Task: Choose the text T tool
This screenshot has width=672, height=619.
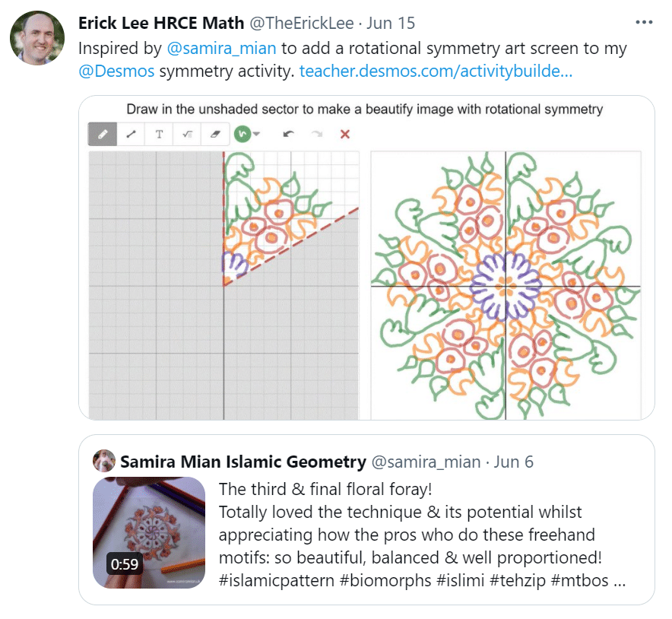Action: click(159, 134)
